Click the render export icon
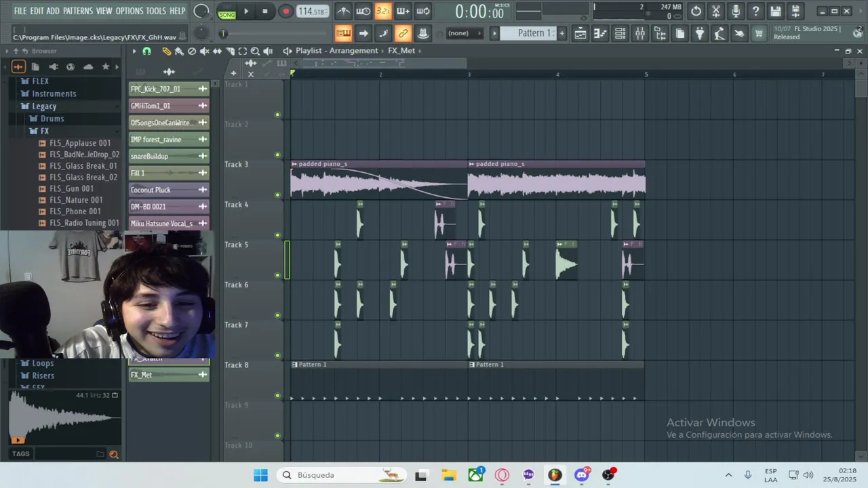Image resolution: width=868 pixels, height=488 pixels. point(795,11)
